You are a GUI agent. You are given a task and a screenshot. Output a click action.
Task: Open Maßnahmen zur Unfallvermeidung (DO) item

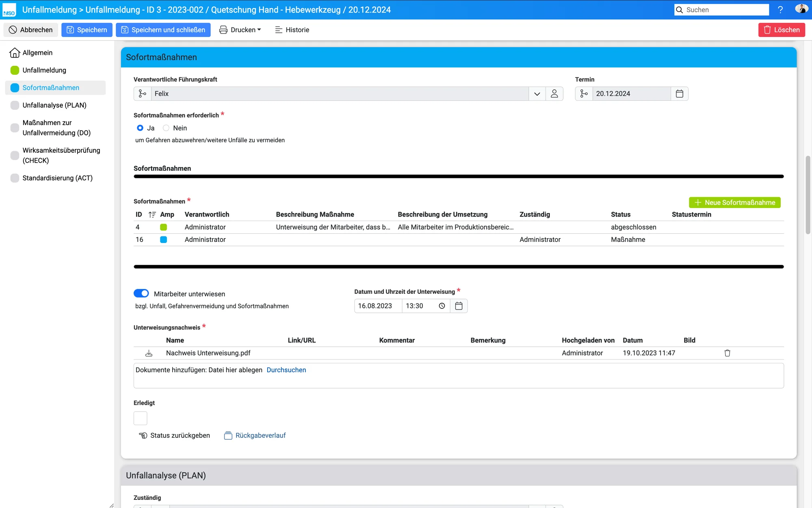(56, 128)
